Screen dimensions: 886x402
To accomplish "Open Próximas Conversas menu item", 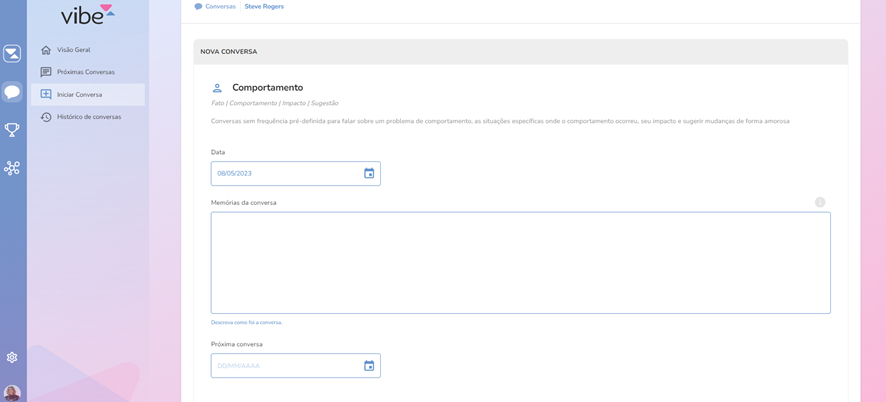I will pos(85,72).
